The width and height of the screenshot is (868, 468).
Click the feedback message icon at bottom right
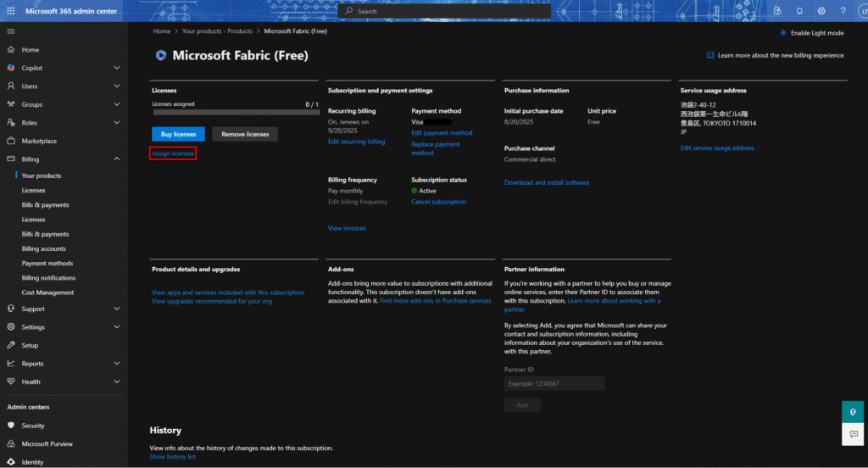click(x=854, y=433)
